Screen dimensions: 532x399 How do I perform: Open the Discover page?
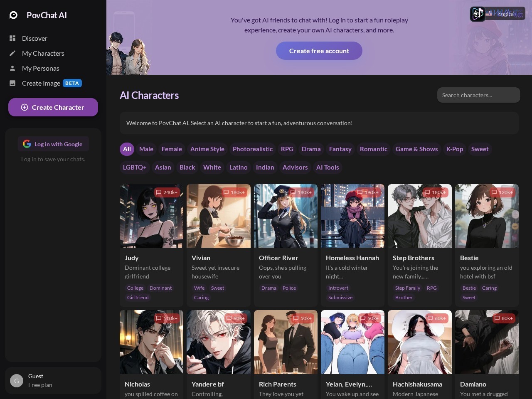(x=34, y=38)
